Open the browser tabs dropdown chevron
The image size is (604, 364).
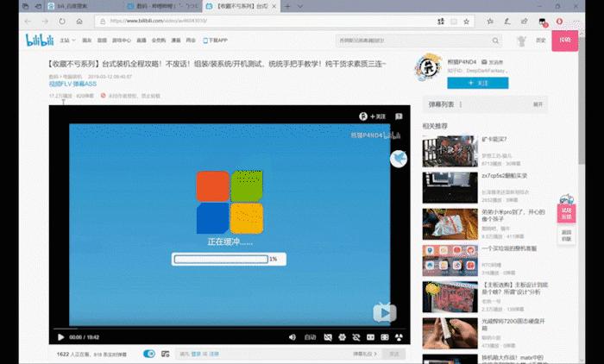point(300,6)
